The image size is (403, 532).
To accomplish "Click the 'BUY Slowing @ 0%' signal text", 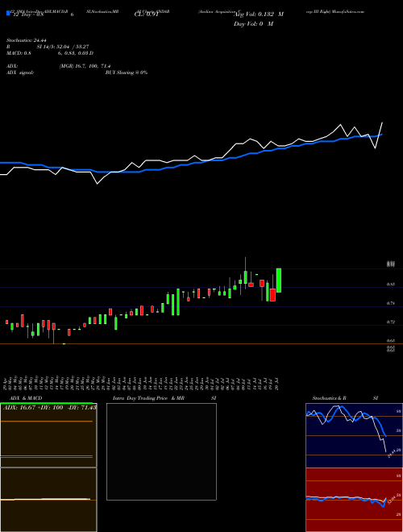I will (x=127, y=73).
